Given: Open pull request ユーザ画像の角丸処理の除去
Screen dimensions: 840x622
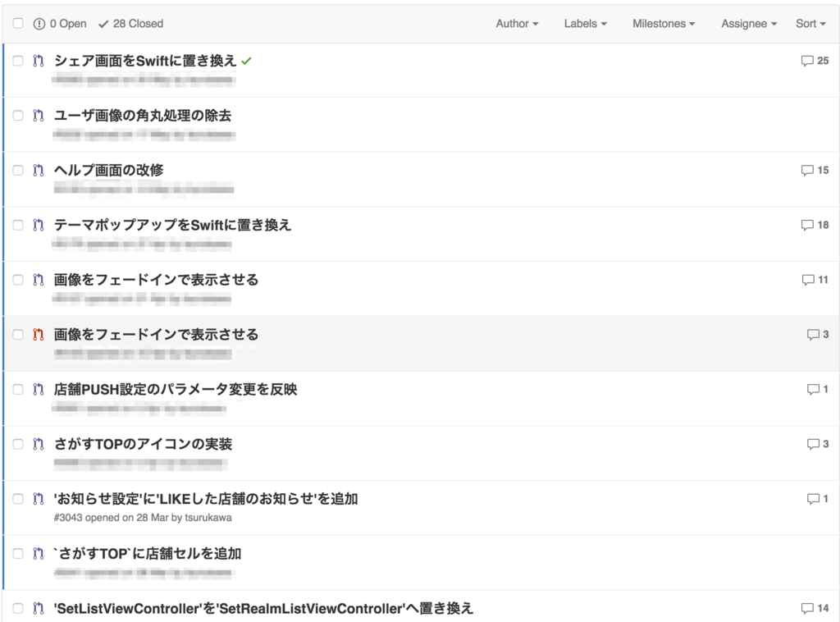Looking at the screenshot, I should (x=143, y=115).
